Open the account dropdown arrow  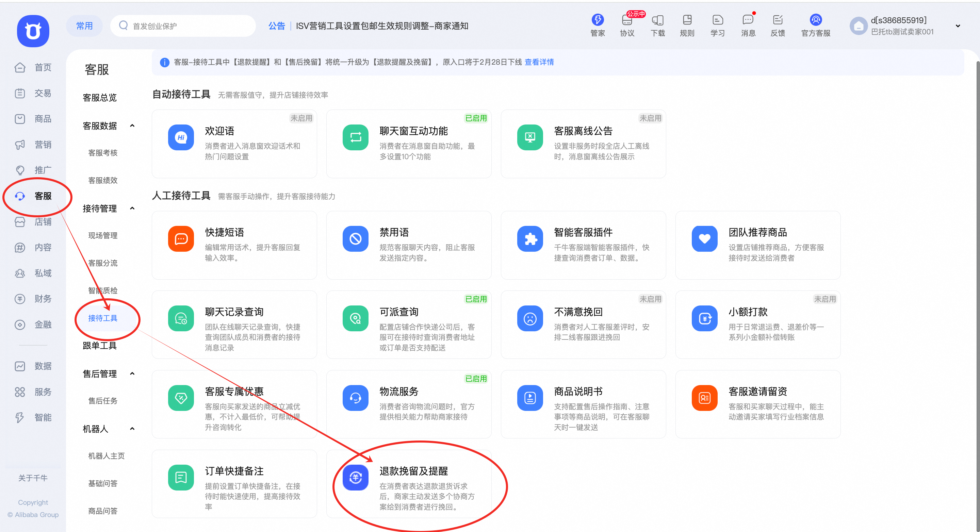(958, 26)
